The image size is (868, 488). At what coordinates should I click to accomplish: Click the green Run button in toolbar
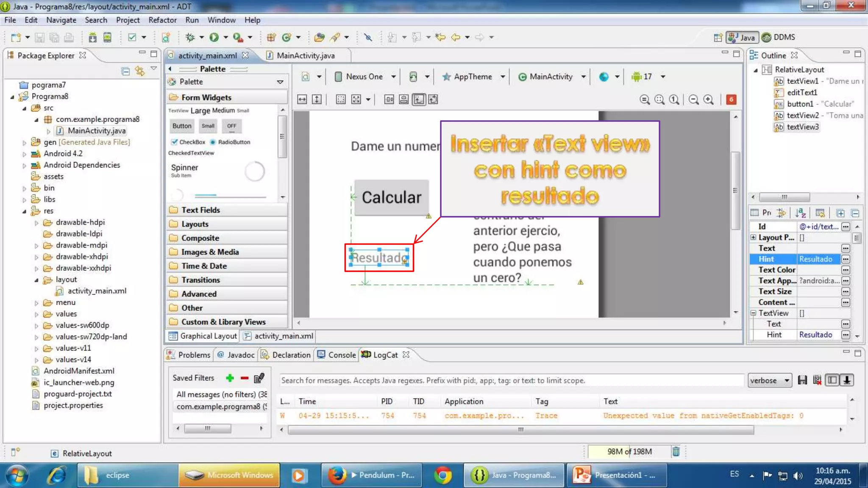tap(214, 37)
